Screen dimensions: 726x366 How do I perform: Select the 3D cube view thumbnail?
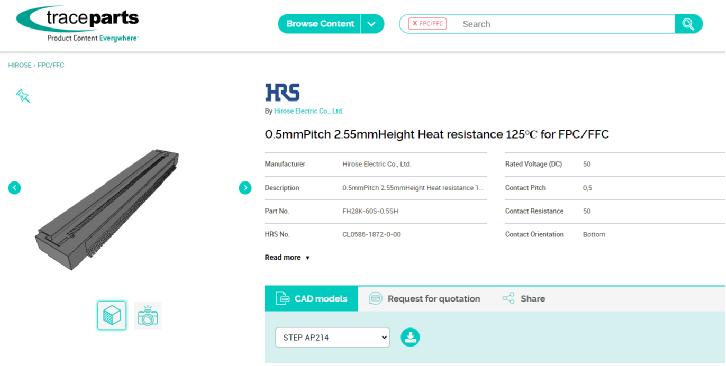point(112,316)
